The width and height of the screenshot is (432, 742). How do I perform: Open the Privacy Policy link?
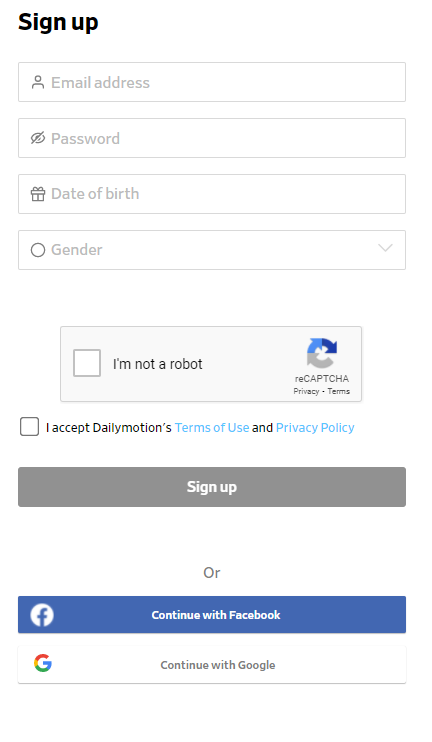[x=315, y=427]
